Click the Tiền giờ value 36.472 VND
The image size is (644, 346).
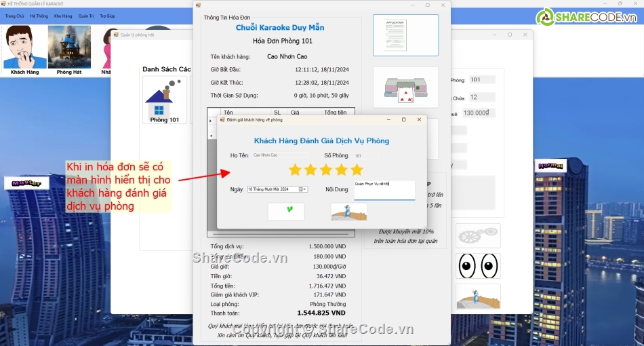point(331,276)
